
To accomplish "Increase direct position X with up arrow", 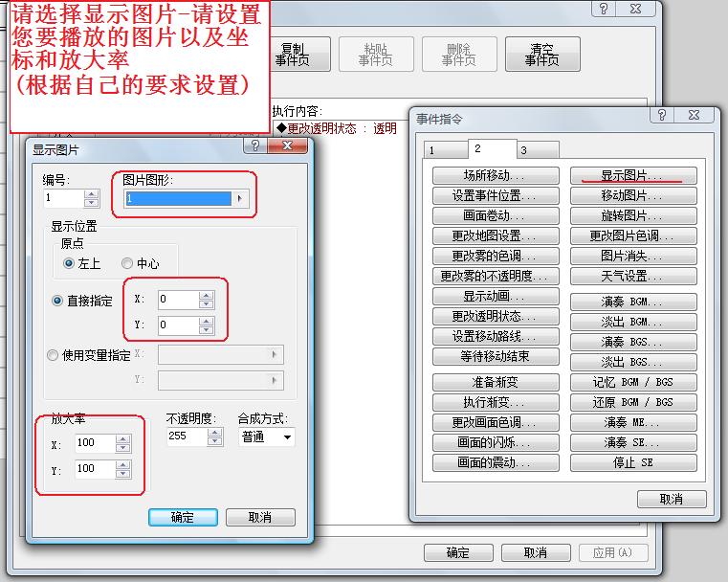I will pyautogui.click(x=206, y=295).
